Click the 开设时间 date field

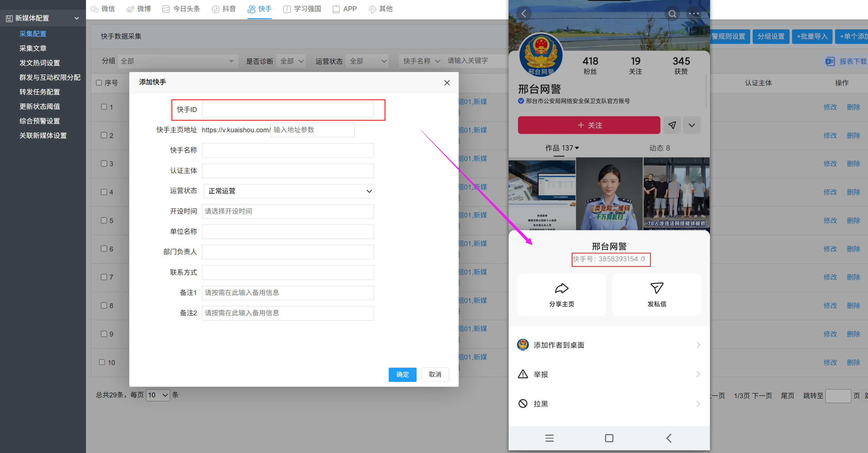tap(288, 211)
